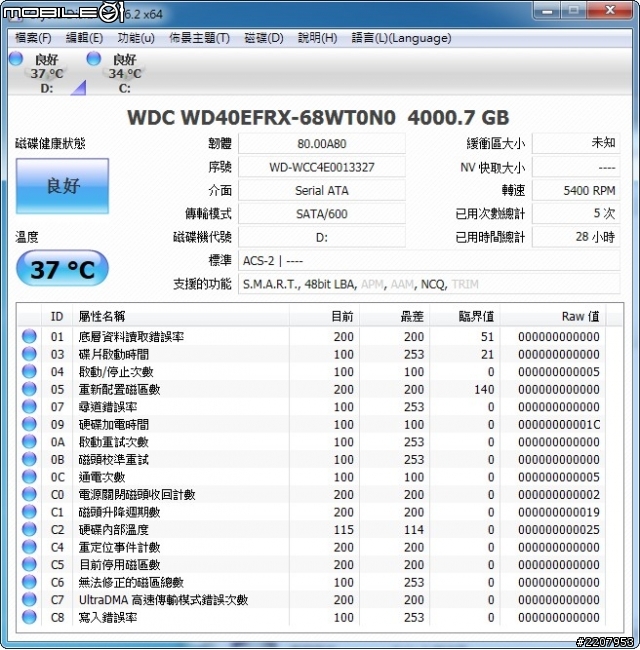Open the 語言(L)(Language) menu
This screenshot has height=650, width=640.
coord(401,38)
